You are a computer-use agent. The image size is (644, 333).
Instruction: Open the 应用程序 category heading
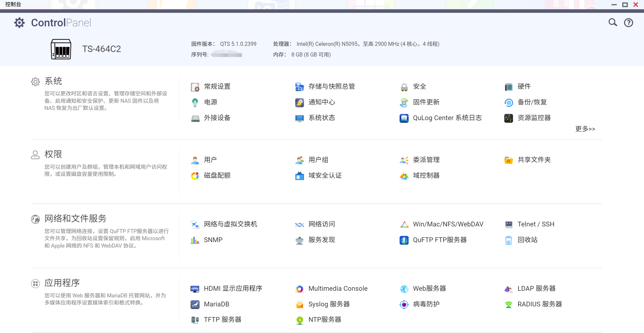pos(62,283)
